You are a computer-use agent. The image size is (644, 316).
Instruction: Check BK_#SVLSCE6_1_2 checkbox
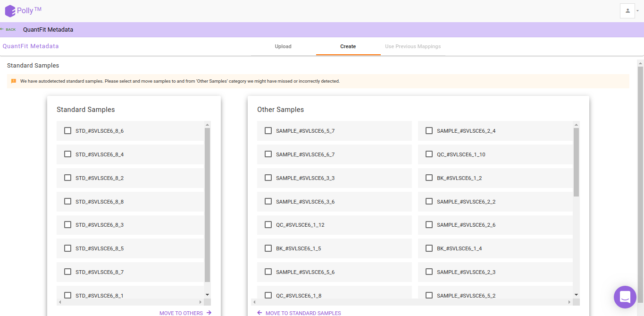(x=429, y=178)
